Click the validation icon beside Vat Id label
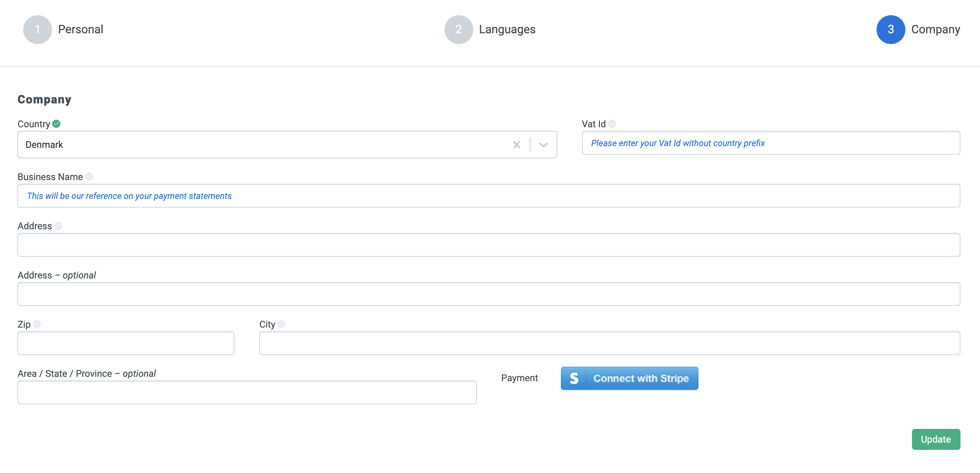This screenshot has height=473, width=980. click(612, 124)
